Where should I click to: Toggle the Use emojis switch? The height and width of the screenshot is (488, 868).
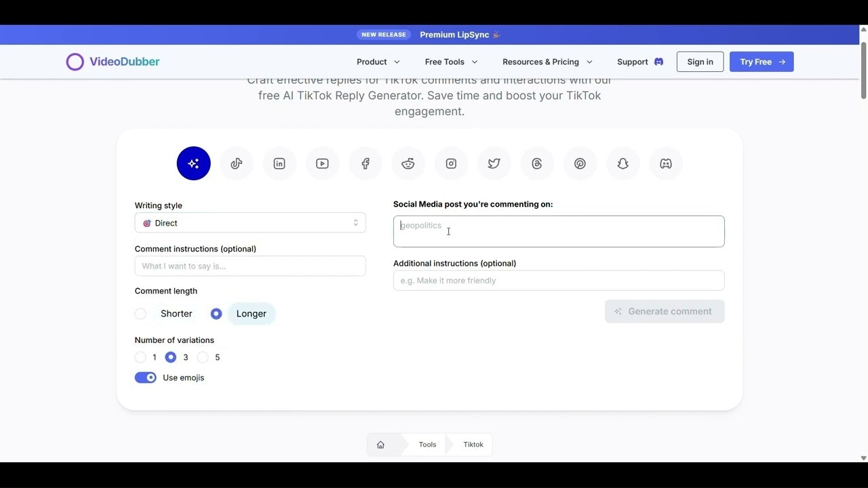146,378
